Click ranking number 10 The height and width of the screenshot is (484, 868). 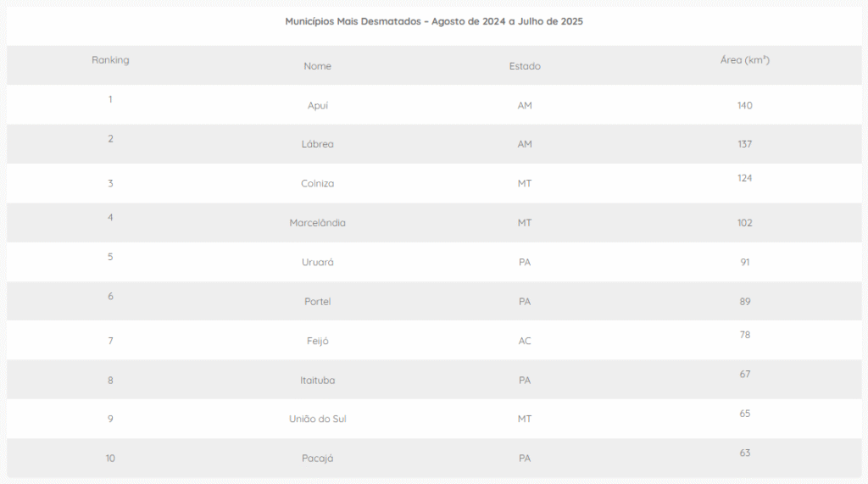click(x=110, y=459)
